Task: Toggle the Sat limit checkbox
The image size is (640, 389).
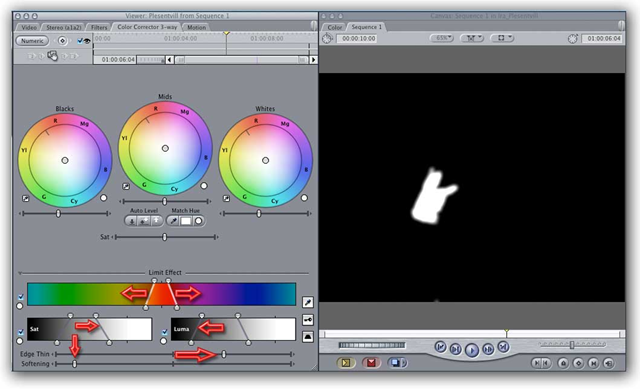Action: (x=21, y=332)
